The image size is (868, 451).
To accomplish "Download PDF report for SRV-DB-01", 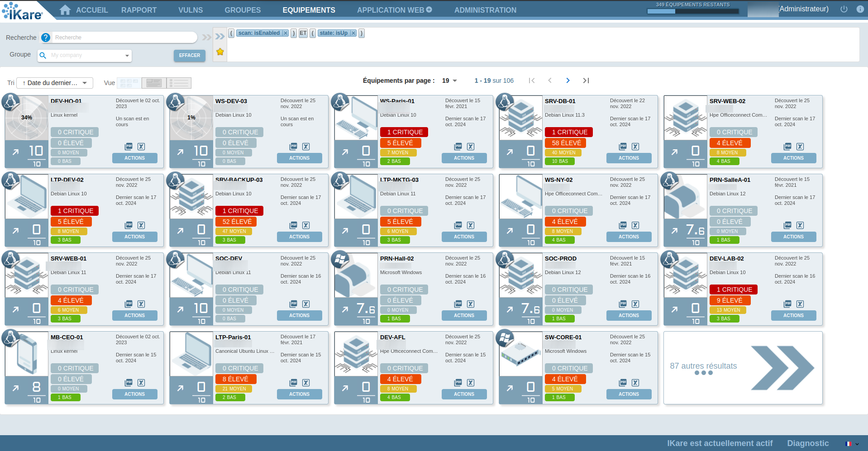I will (623, 147).
